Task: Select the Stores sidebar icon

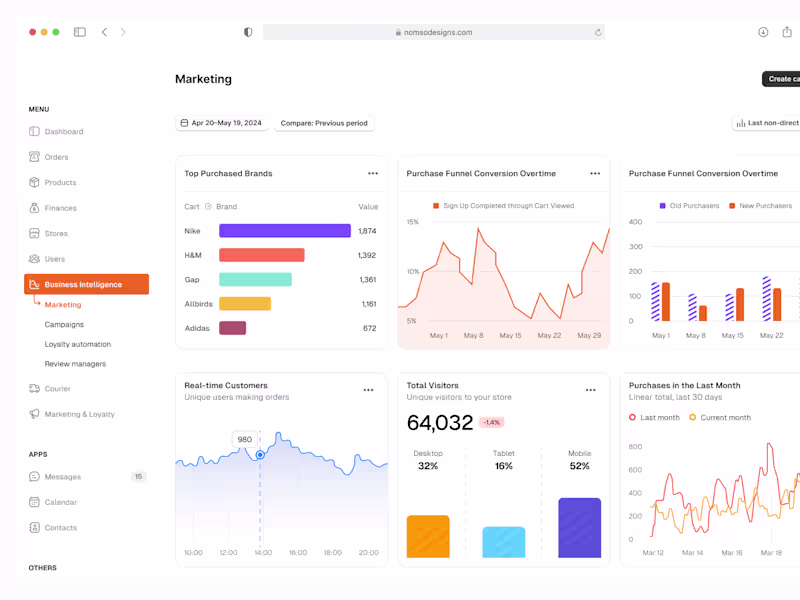Action: [x=33, y=233]
